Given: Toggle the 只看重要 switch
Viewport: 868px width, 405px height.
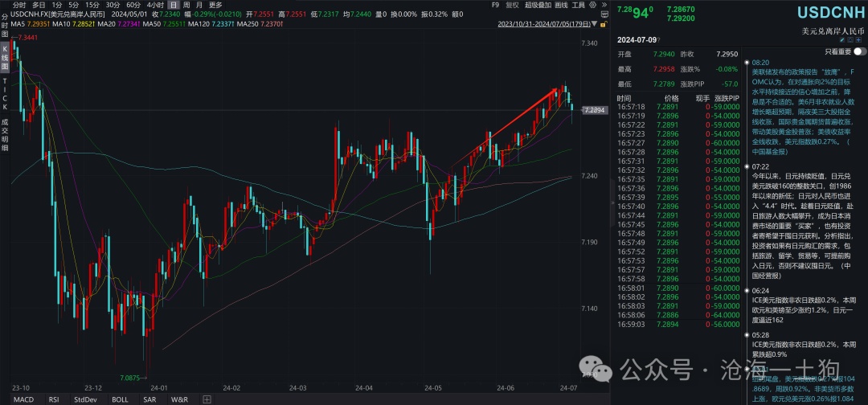Looking at the screenshot, I should click(860, 51).
